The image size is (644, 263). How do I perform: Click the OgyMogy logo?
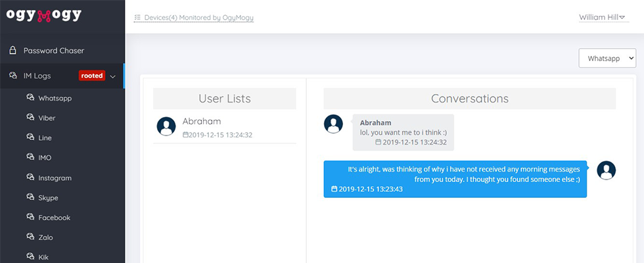coord(44,15)
